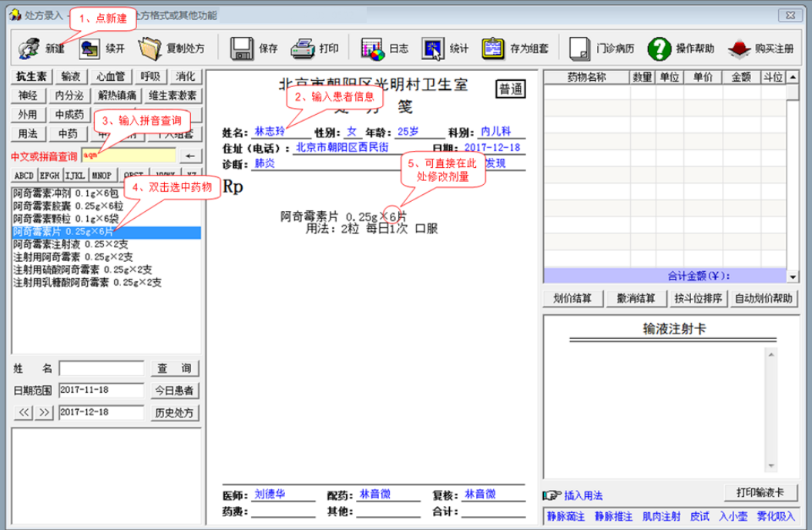Click the pinyin query input field
This screenshot has height=530, width=812.
click(129, 156)
